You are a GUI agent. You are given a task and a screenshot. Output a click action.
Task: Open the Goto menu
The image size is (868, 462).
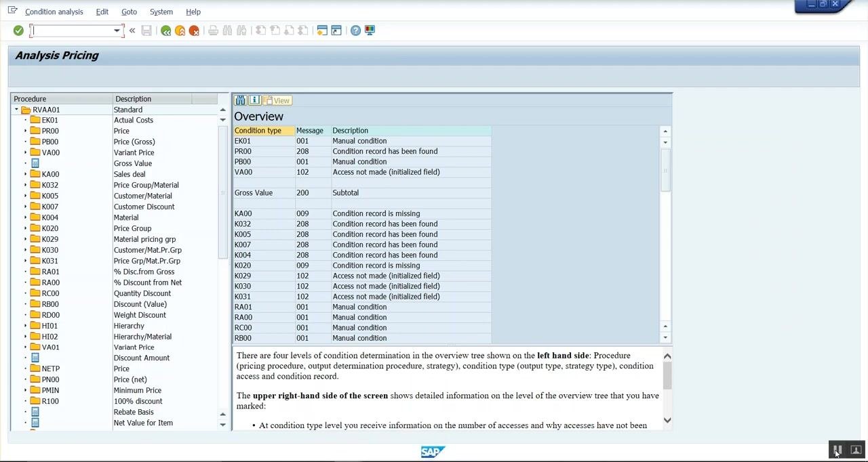point(129,12)
